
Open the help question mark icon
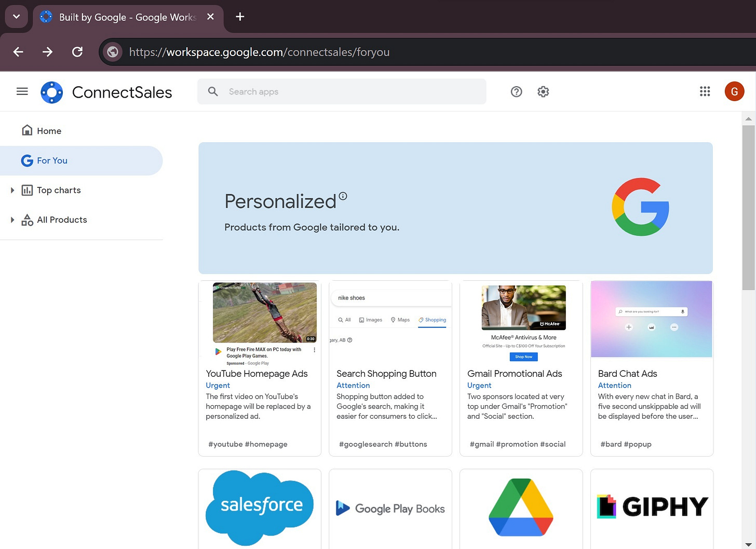pos(516,92)
